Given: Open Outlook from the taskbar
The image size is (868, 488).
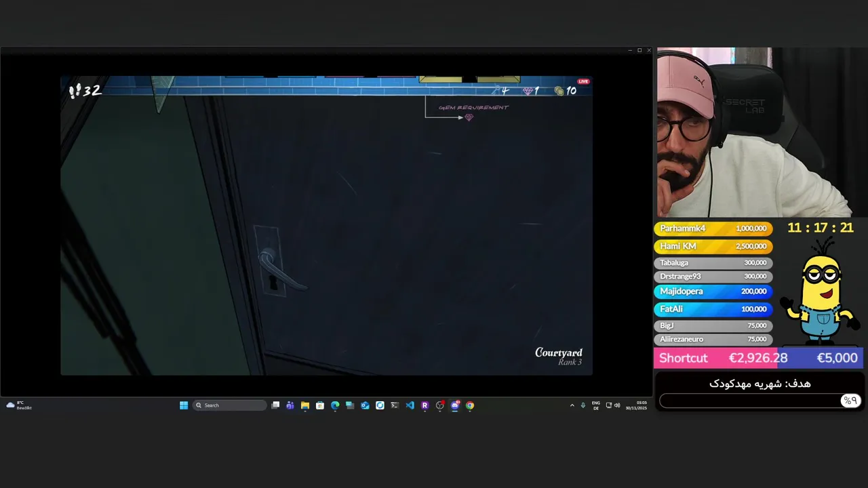Looking at the screenshot, I should point(365,405).
